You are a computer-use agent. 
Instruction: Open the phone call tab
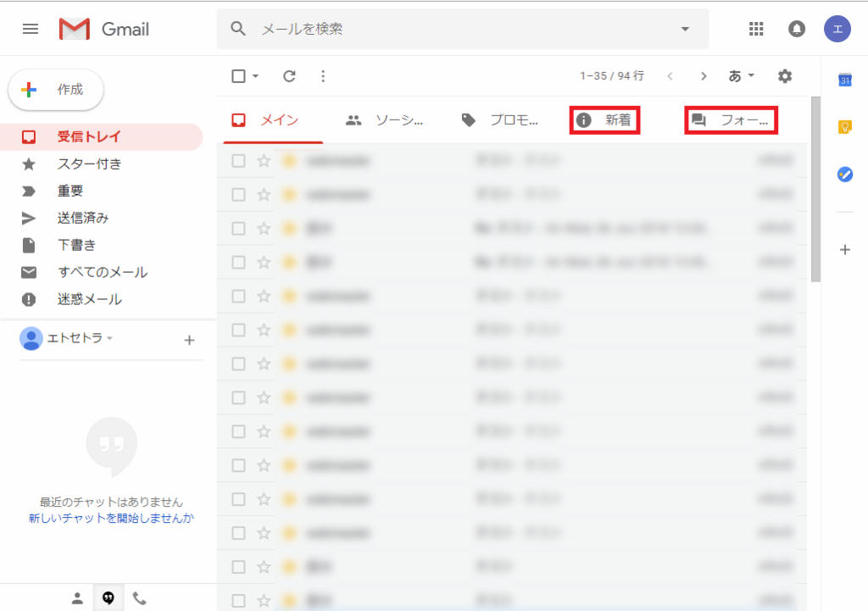click(139, 598)
